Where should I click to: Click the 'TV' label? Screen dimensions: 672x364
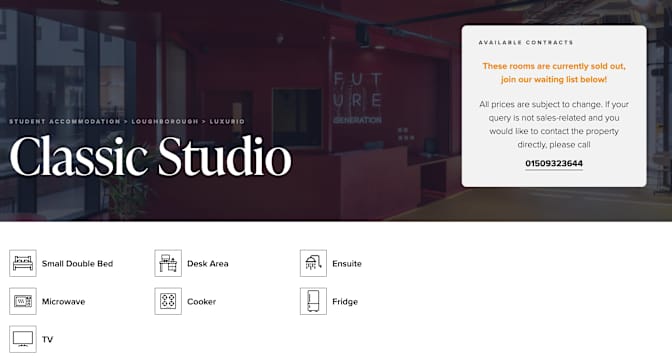tap(48, 340)
